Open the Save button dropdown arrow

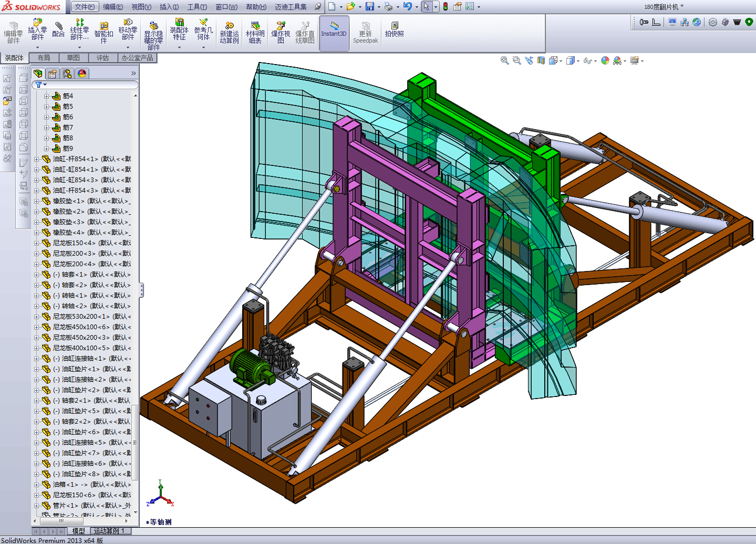[378, 7]
